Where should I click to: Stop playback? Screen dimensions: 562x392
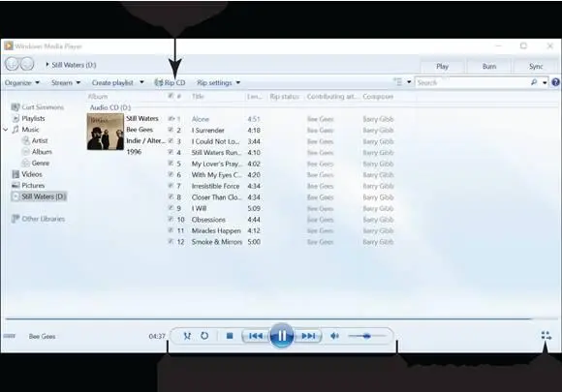[230, 336]
